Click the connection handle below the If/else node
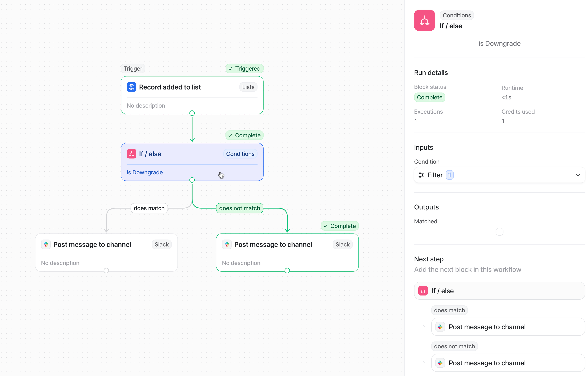588x376 pixels. click(x=192, y=180)
